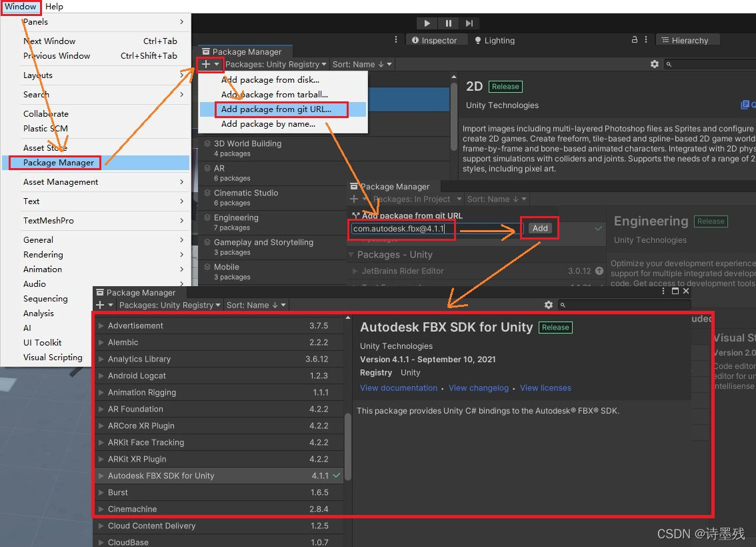Select the ARKit Face Tracking package
Screen dimensions: 756x547
click(219, 442)
